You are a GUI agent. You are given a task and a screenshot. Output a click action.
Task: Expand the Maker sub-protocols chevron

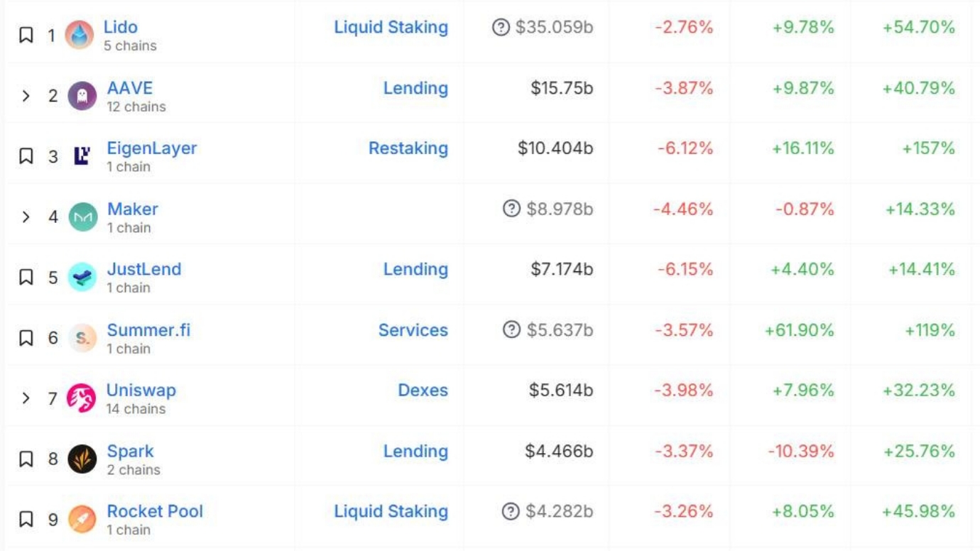tap(26, 217)
